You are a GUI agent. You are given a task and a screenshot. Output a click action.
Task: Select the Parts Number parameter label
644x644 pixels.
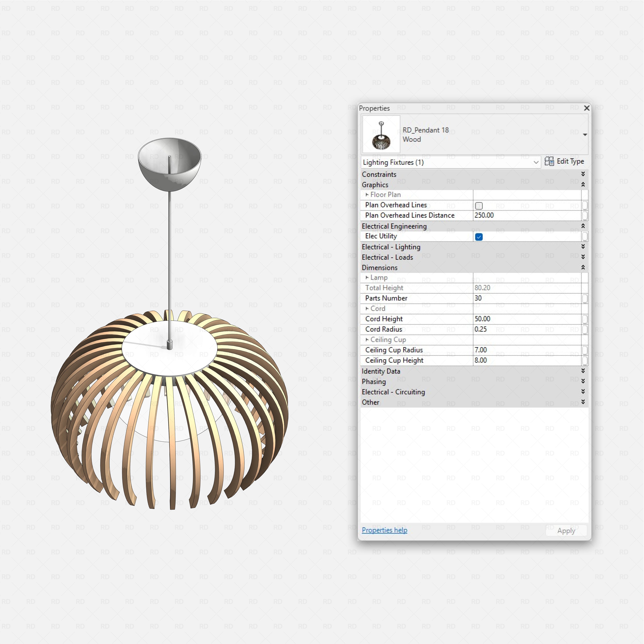coord(386,298)
